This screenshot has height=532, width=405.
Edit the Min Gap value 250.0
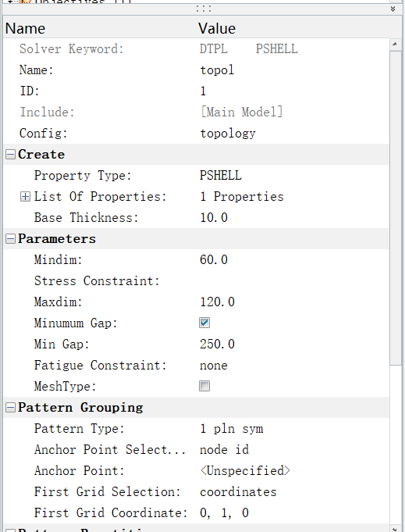(x=293, y=345)
